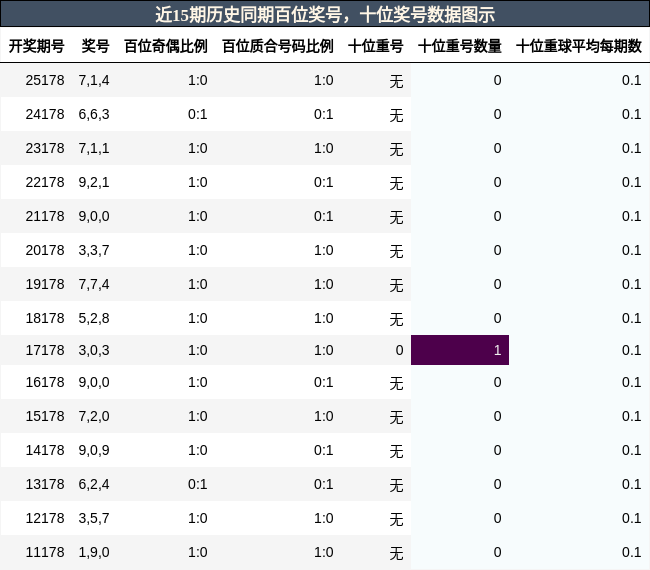
Task: Select issue number 13178
Action: (45, 484)
